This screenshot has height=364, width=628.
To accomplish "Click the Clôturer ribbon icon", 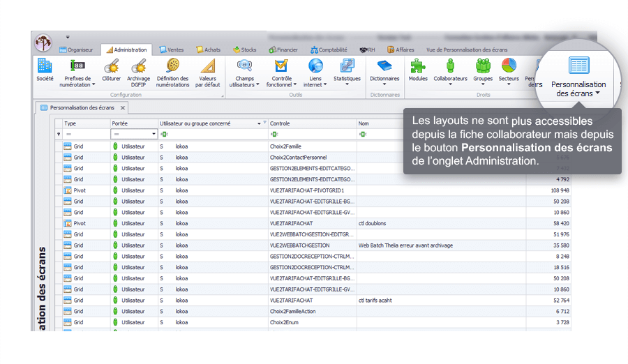I will coord(111,70).
